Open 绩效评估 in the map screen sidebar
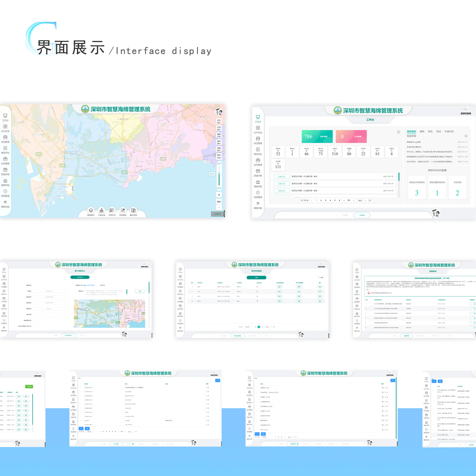This screenshot has height=476, width=476. [x=5, y=150]
